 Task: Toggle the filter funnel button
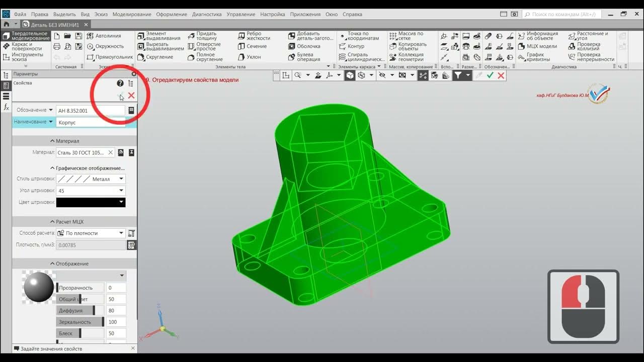[x=458, y=75]
